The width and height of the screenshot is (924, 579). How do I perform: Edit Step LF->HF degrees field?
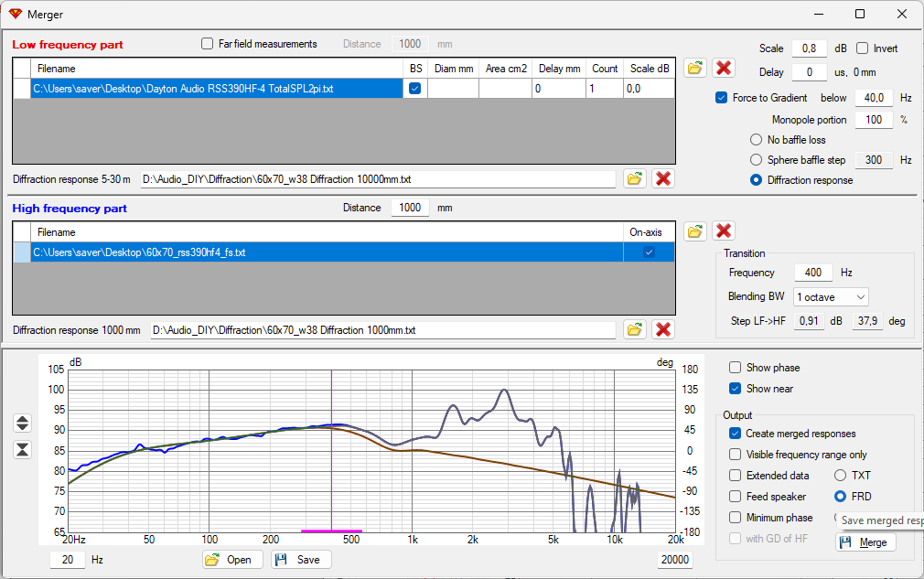(x=867, y=321)
